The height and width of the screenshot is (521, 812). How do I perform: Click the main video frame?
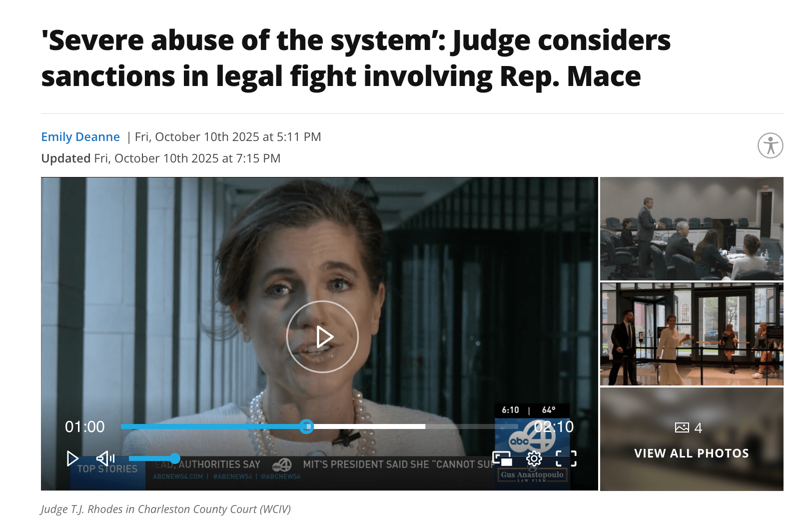(x=319, y=333)
